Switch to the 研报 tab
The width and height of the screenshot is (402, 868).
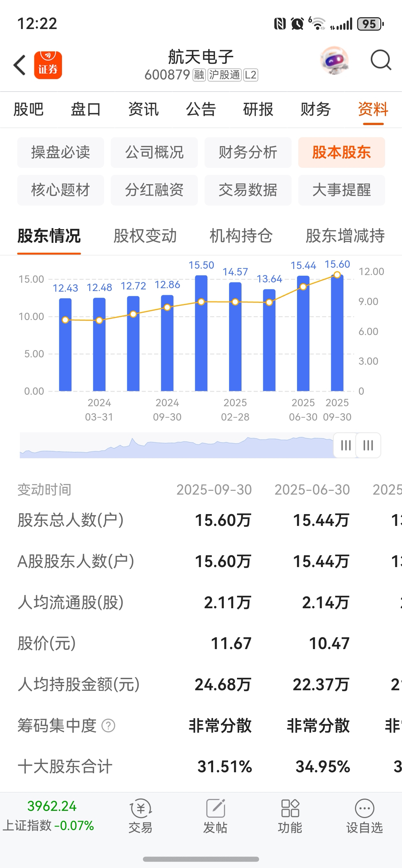[258, 109]
